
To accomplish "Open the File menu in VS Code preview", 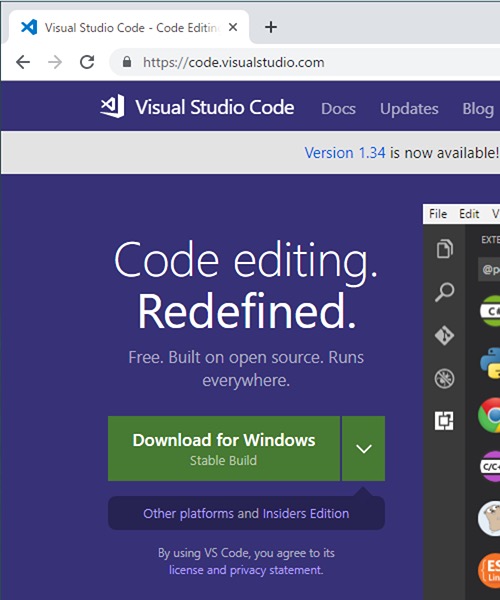I will pyautogui.click(x=438, y=214).
